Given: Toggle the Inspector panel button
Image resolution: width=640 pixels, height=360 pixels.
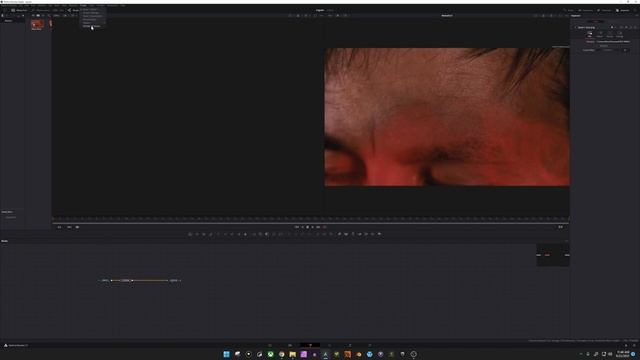Looking at the screenshot, I should (x=623, y=10).
